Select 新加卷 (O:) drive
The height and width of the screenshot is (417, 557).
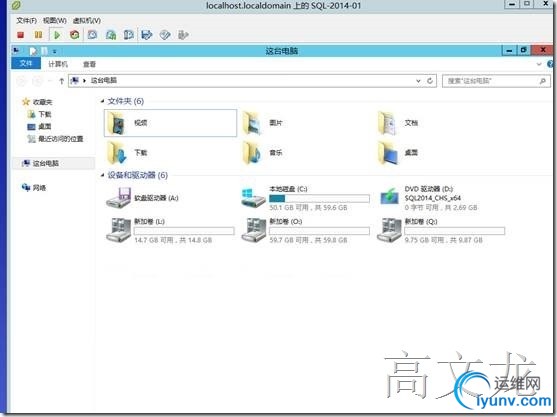(305, 231)
